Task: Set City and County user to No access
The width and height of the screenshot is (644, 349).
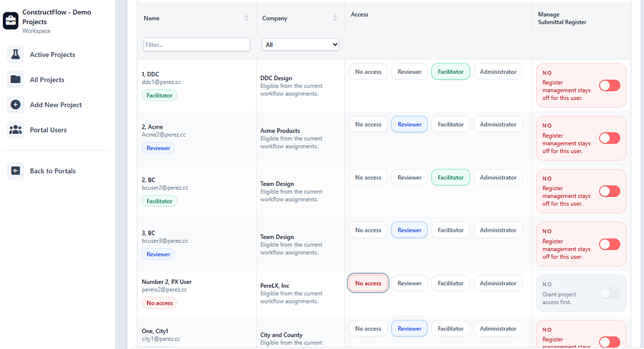Action: coord(368,329)
